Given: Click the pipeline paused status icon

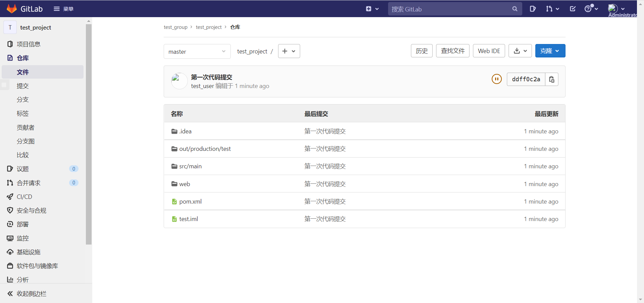Looking at the screenshot, I should point(496,79).
